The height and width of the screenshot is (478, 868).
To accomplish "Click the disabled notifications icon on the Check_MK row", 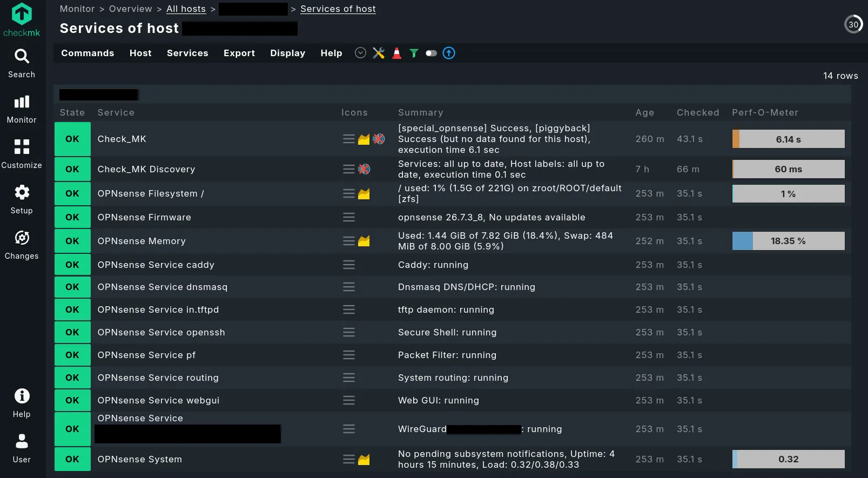I will [379, 139].
